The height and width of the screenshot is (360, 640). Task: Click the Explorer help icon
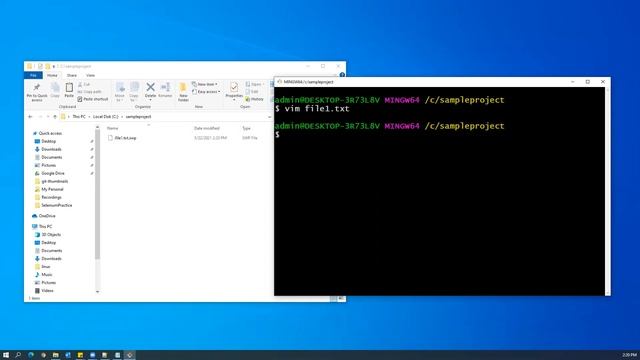[342, 75]
